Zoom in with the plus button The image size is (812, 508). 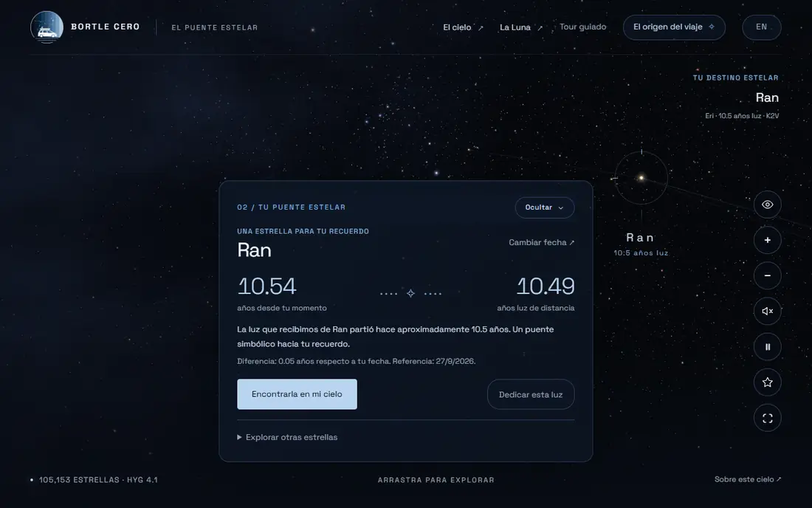tap(767, 240)
